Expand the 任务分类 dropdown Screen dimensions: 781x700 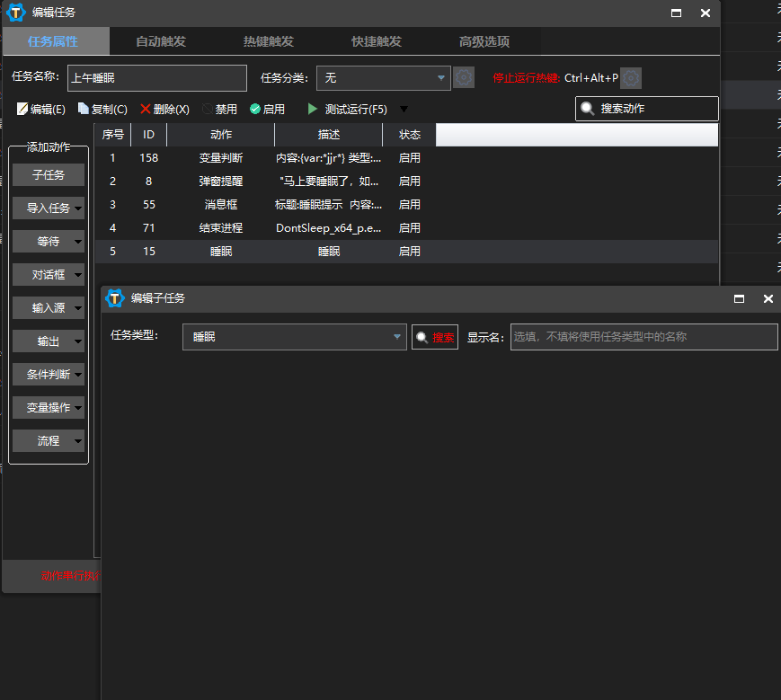click(441, 78)
